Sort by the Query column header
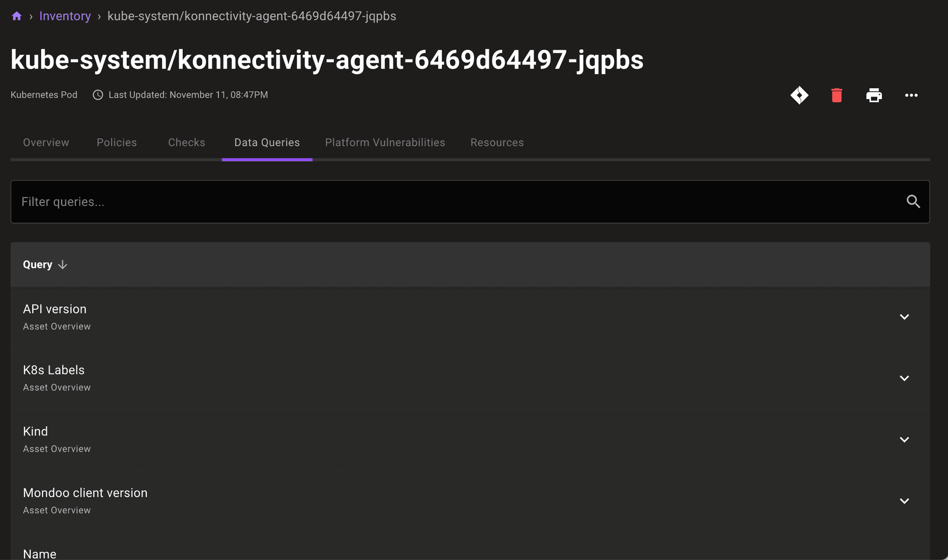Viewport: 948px width, 560px height. pos(37,264)
